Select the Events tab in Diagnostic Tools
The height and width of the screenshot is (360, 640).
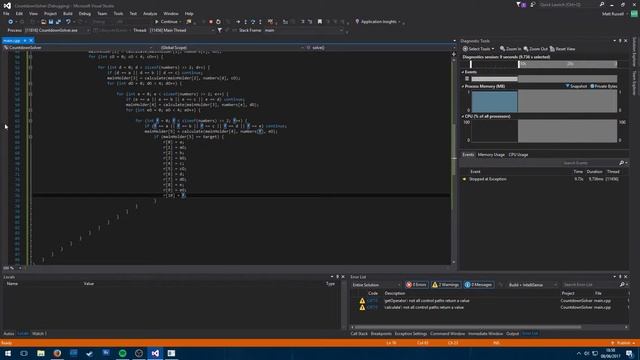468,155
